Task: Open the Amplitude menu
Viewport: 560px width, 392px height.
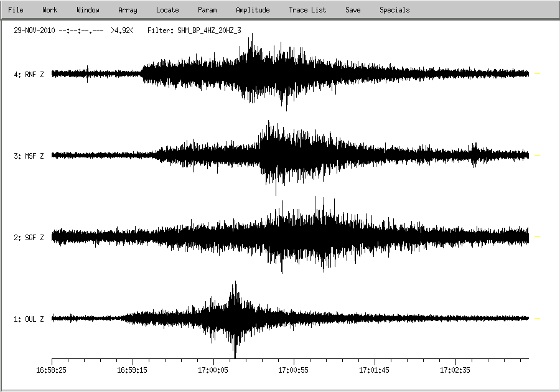Action: pos(253,10)
